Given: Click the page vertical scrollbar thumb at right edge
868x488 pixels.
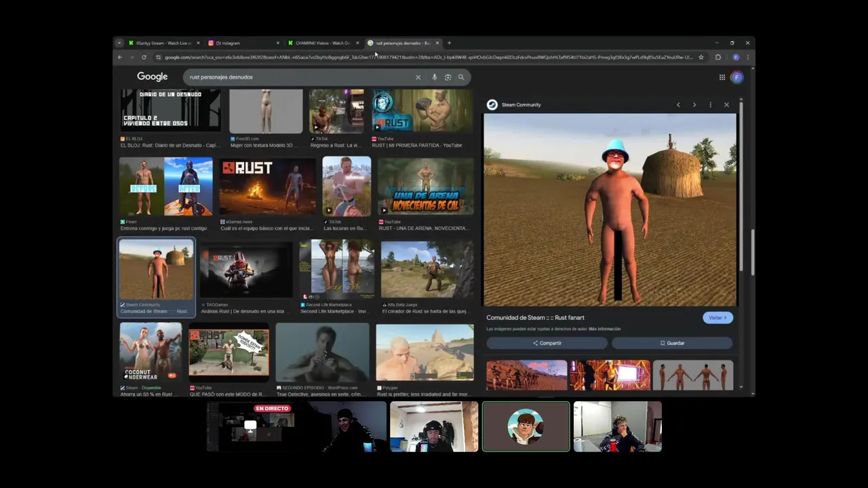Looking at the screenshot, I should [x=751, y=252].
